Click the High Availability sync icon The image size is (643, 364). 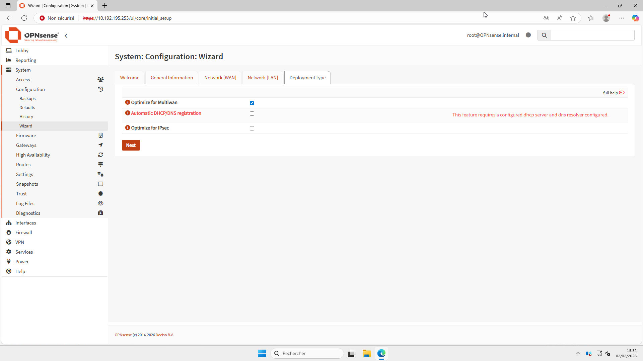point(100,155)
